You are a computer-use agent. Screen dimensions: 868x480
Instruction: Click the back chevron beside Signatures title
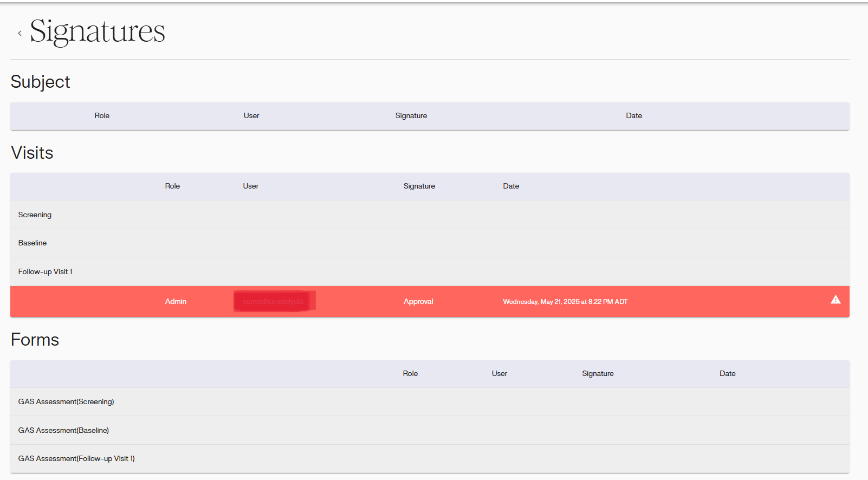pyautogui.click(x=20, y=33)
